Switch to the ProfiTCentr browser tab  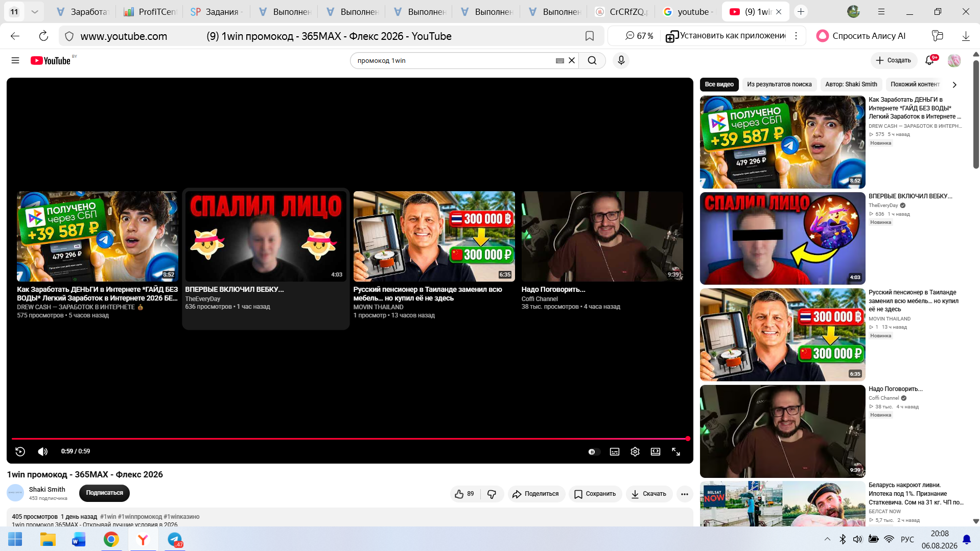150,12
